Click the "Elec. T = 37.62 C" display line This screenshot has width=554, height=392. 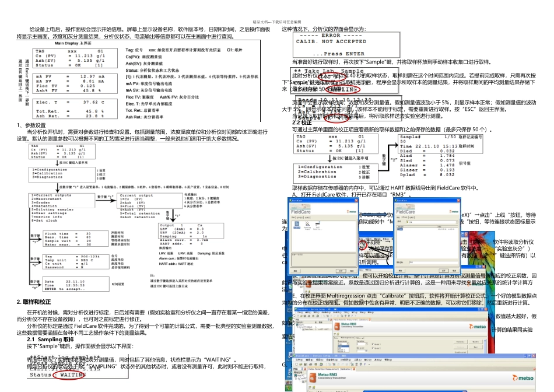(70, 102)
